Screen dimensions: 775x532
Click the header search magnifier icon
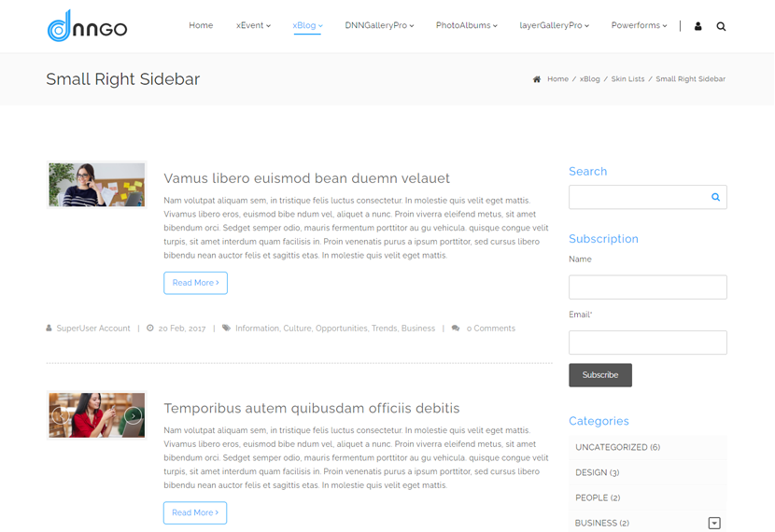[x=721, y=26]
